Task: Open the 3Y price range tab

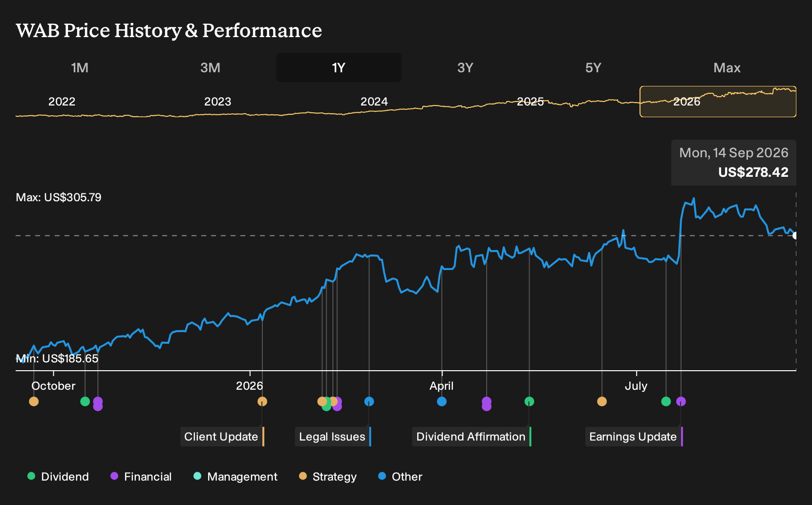Action: [465, 67]
